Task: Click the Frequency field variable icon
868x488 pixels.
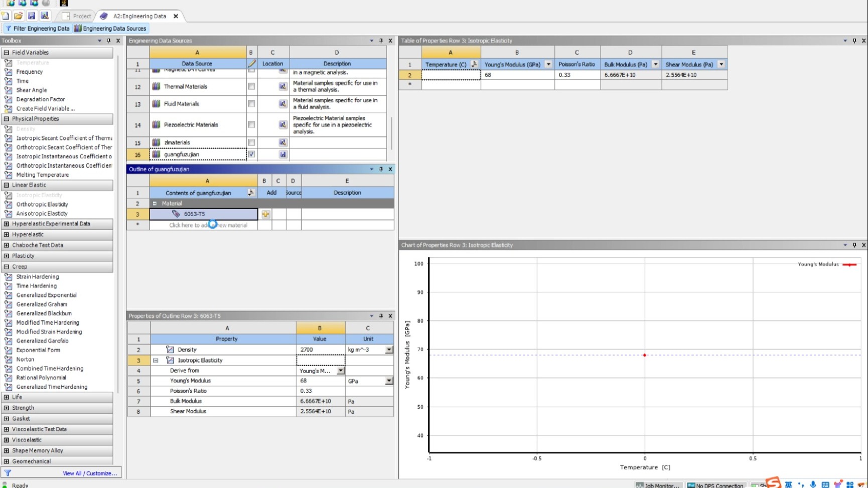Action: click(x=9, y=72)
